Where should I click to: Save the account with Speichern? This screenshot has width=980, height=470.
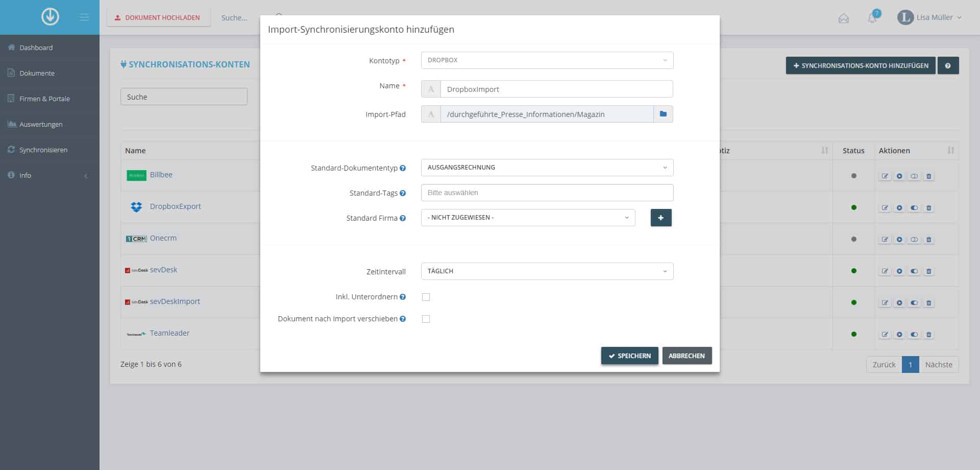pyautogui.click(x=630, y=356)
